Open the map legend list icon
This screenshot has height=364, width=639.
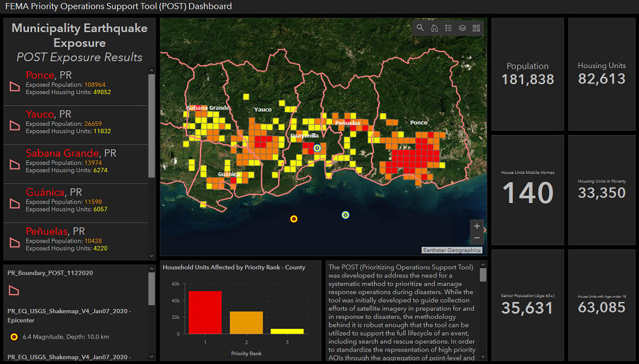pos(448,28)
